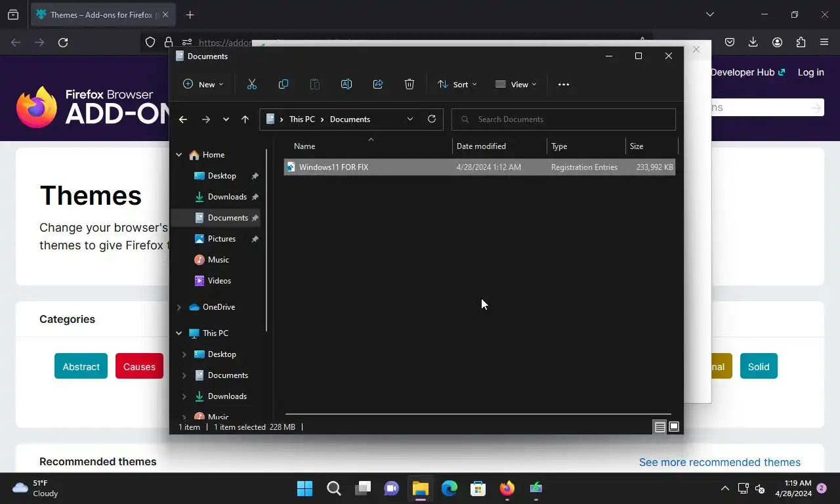Open the See more ellipsis menu in Explorer
Viewport: 840px width, 504px height.
564,84
